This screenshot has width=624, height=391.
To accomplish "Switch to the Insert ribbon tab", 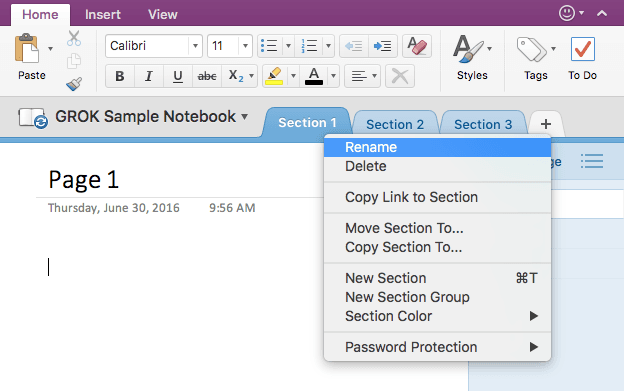I will (x=103, y=15).
